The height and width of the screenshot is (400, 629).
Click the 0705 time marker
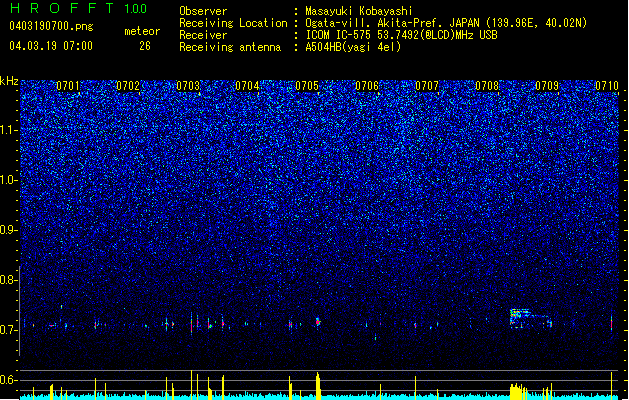(x=307, y=86)
